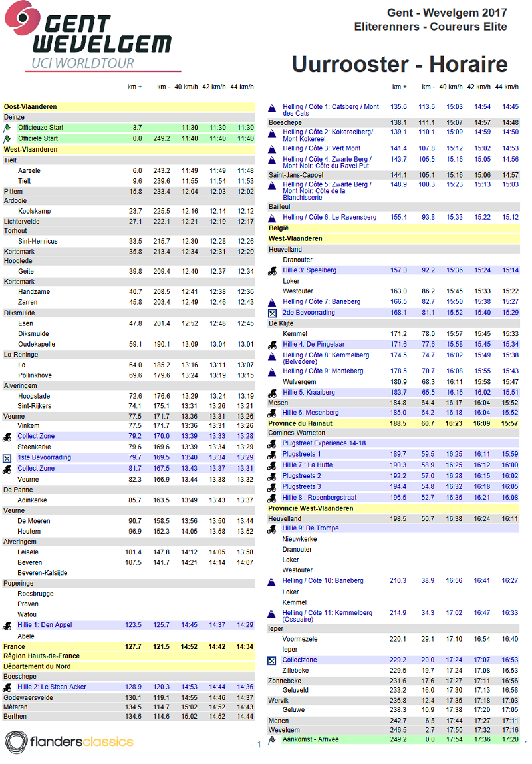This screenshot has width=532, height=764.
Task: Click the cyclist icon beside Hillie 6: Mesenberg
Action: point(272,413)
